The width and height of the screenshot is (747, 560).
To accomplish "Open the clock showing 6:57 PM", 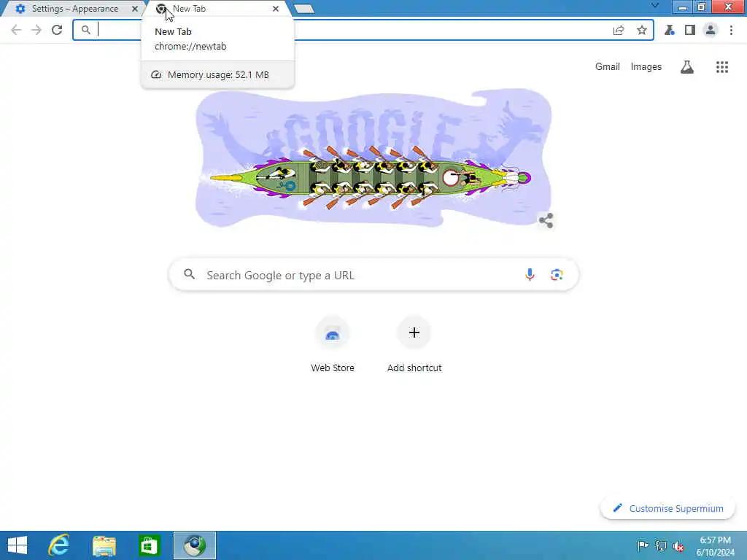I will point(716,545).
